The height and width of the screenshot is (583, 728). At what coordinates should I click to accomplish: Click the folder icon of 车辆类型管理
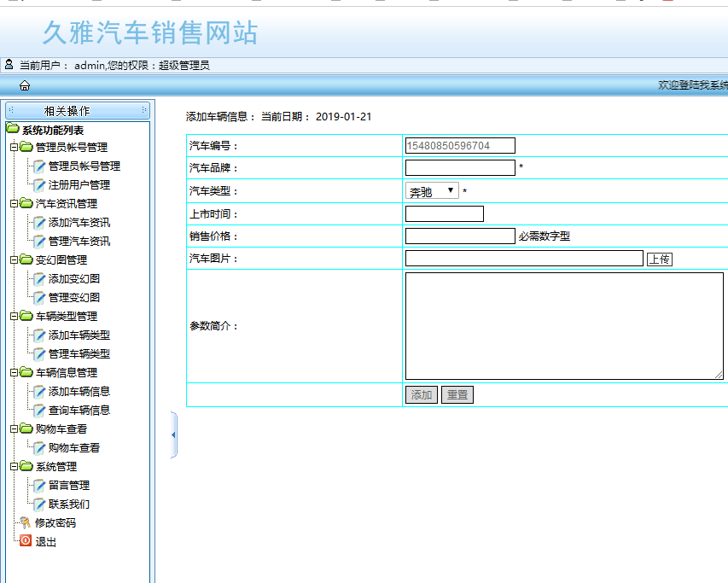[x=26, y=316]
